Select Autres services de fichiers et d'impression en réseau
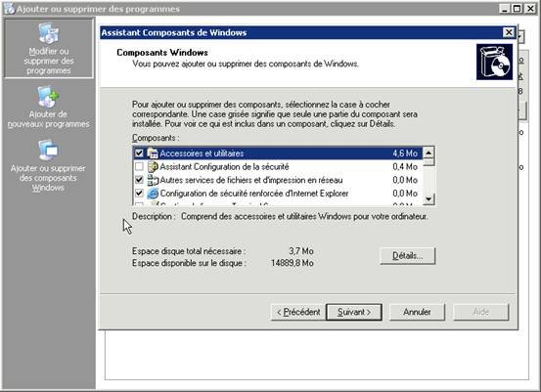 pyautogui.click(x=278, y=180)
